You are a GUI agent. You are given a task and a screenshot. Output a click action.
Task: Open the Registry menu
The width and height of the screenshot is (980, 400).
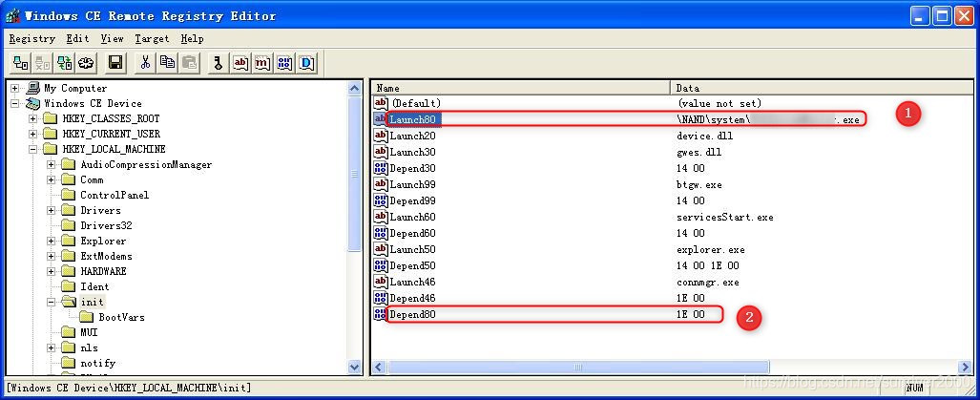pos(32,39)
